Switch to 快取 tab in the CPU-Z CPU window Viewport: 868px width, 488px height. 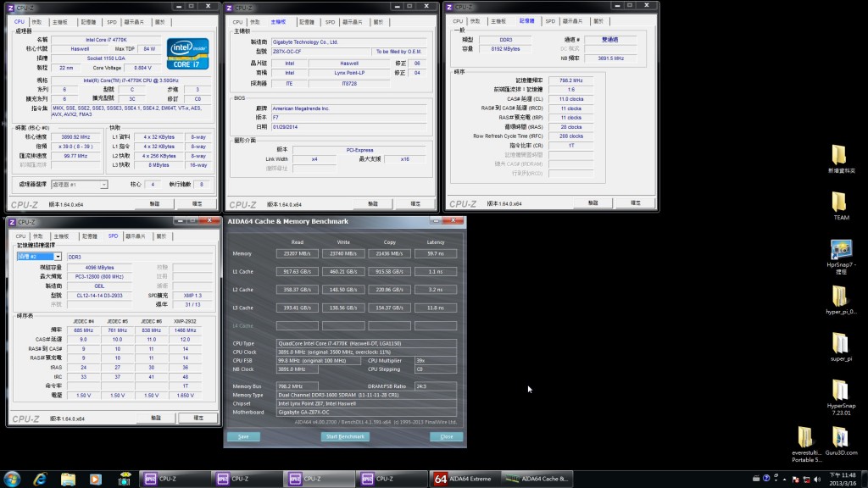click(x=36, y=22)
